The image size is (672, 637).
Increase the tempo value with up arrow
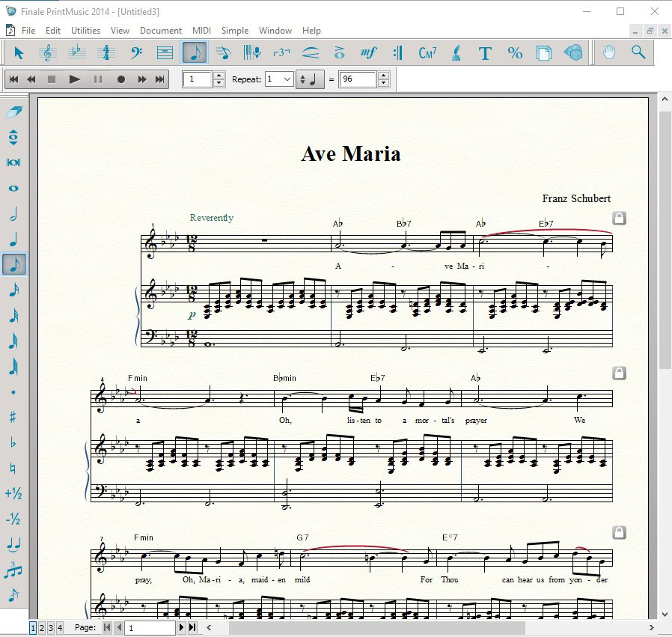point(384,76)
